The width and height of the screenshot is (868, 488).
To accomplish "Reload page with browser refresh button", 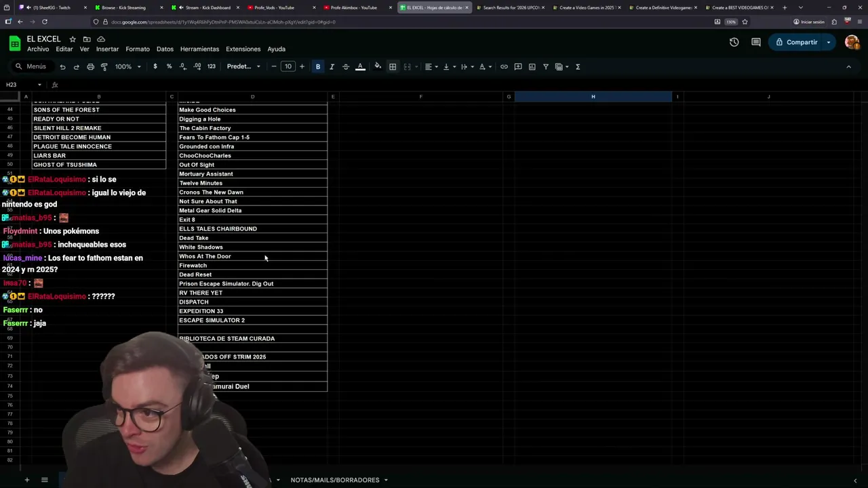I will pyautogui.click(x=45, y=22).
